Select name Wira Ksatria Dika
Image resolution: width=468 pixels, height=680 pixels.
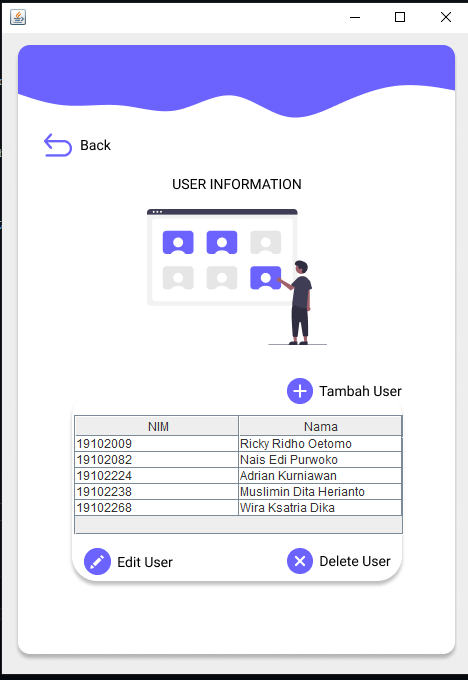point(321,508)
